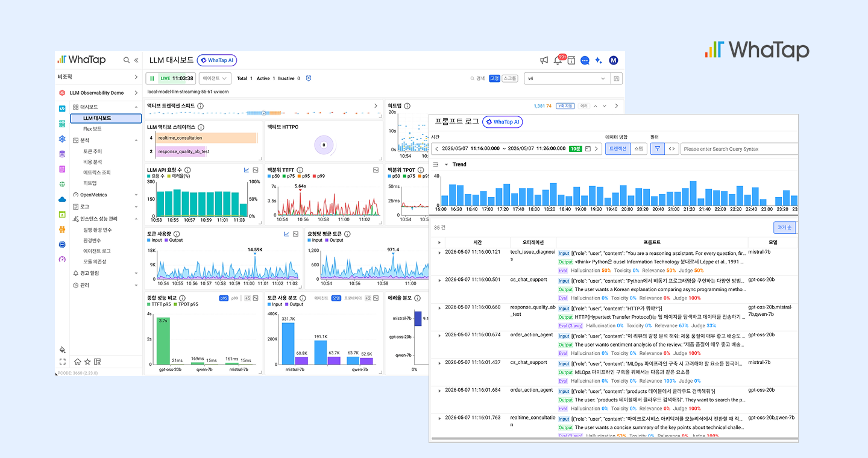Open LLM 대시보드 in the sidebar

105,118
